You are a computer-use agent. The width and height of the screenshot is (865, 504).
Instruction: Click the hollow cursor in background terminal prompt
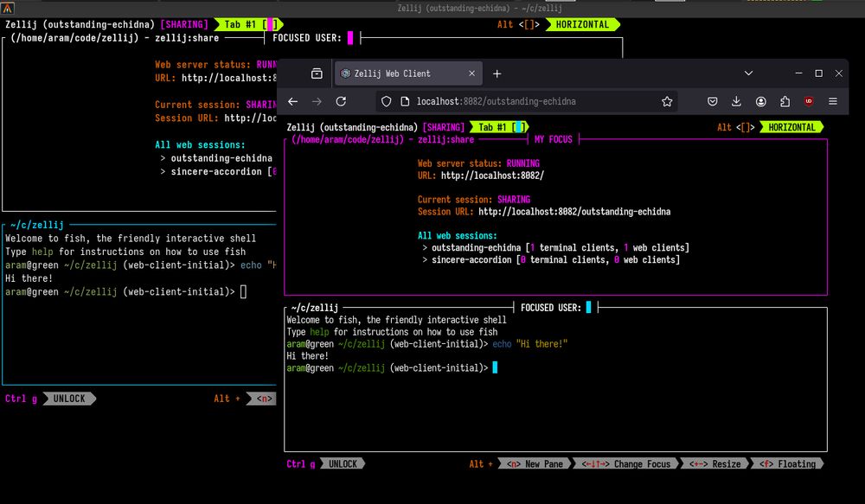coord(243,291)
